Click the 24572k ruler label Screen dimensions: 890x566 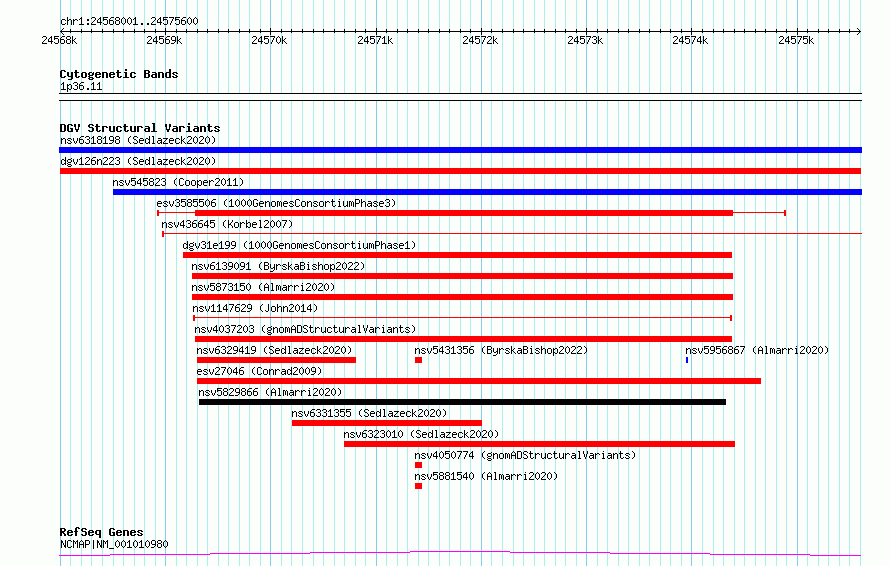tap(480, 40)
